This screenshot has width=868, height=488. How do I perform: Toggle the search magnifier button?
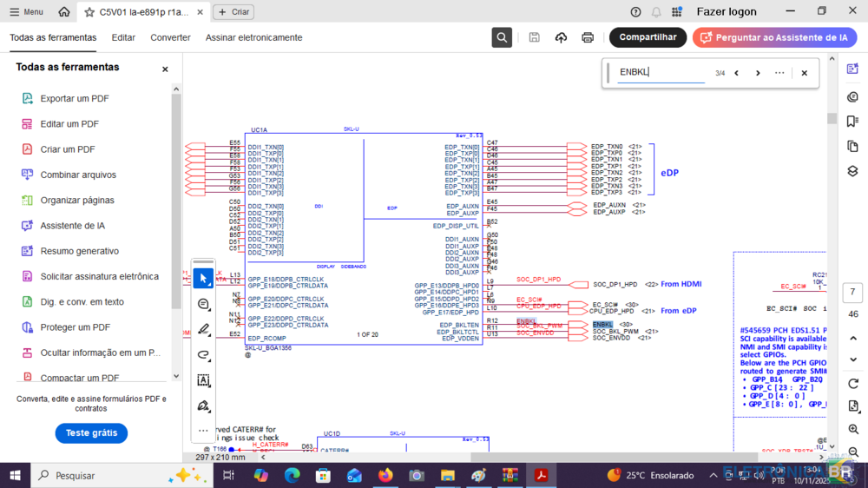(x=502, y=37)
